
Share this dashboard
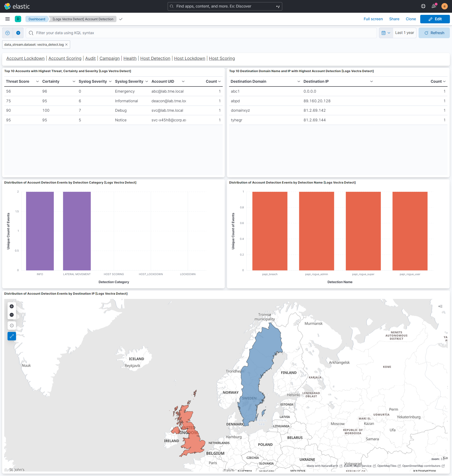coord(394,19)
